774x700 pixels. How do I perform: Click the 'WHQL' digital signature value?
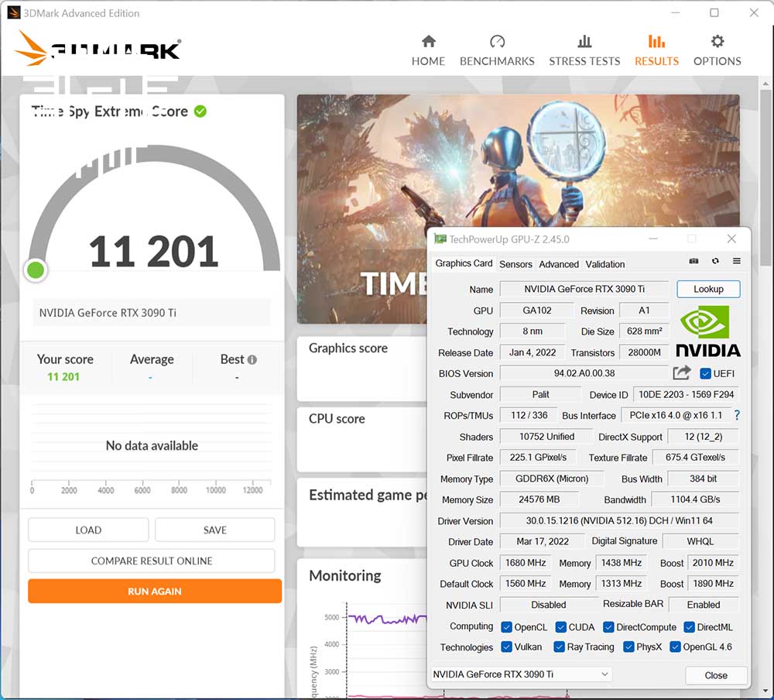[x=700, y=541]
